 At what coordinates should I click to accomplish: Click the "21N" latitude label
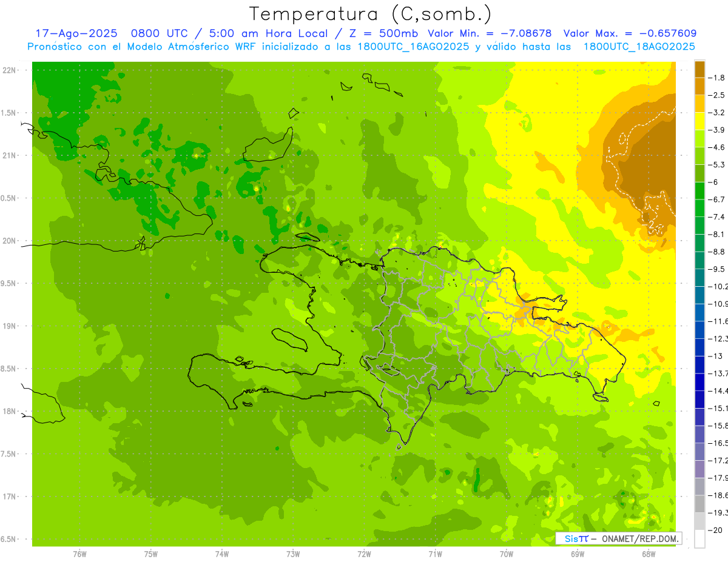tap(10, 156)
